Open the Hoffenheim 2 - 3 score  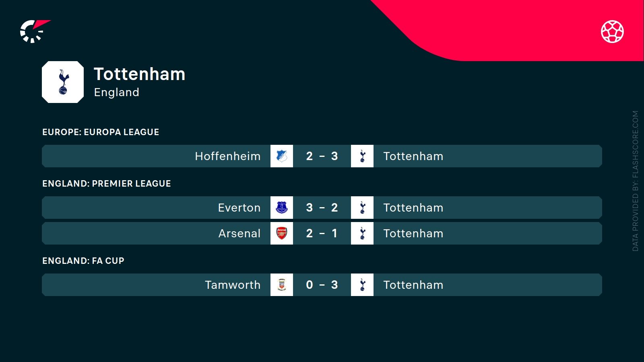pos(322,156)
